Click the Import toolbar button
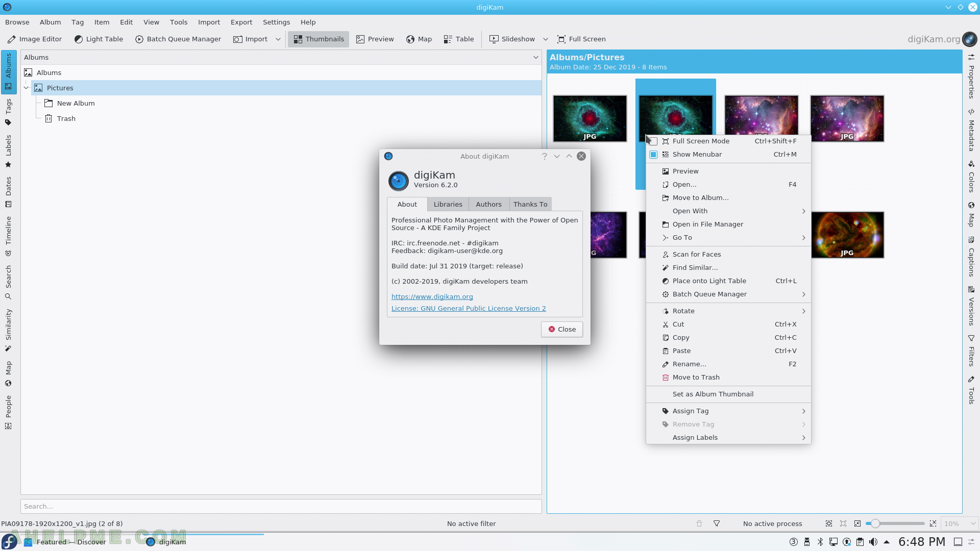 (251, 39)
